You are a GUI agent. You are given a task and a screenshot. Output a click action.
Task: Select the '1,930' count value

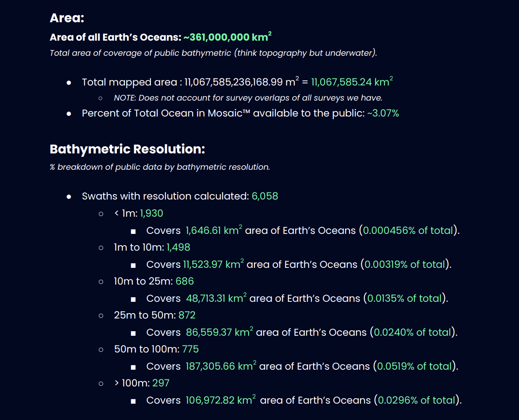(151, 213)
